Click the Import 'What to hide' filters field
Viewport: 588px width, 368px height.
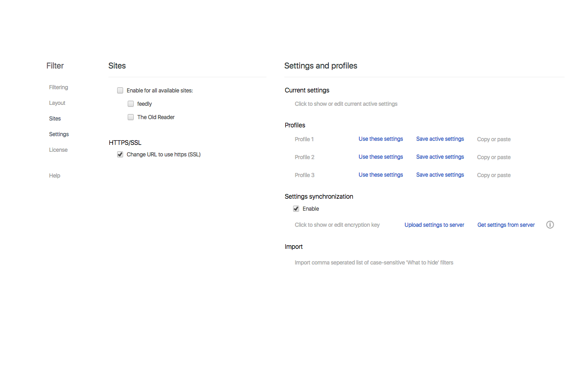tap(374, 263)
